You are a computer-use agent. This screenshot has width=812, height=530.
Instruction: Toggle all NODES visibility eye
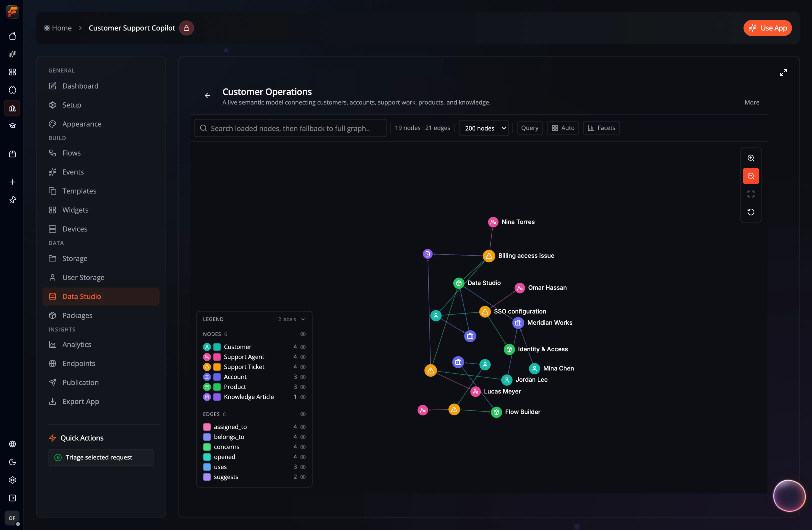pyautogui.click(x=302, y=334)
